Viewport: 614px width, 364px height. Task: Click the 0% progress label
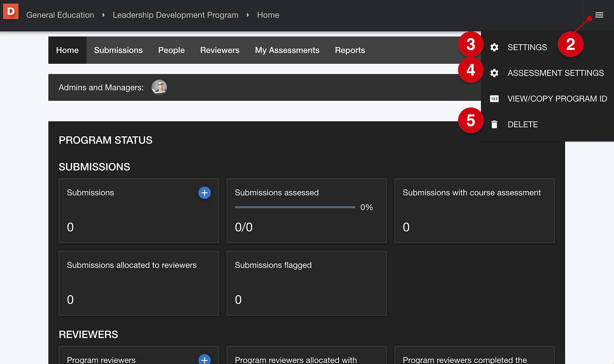coord(366,207)
